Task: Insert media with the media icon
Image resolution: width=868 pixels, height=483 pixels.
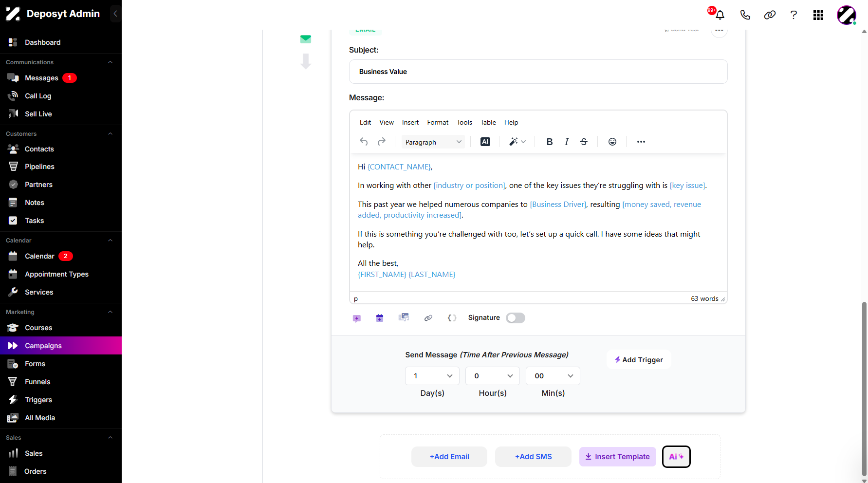Action: tap(404, 317)
